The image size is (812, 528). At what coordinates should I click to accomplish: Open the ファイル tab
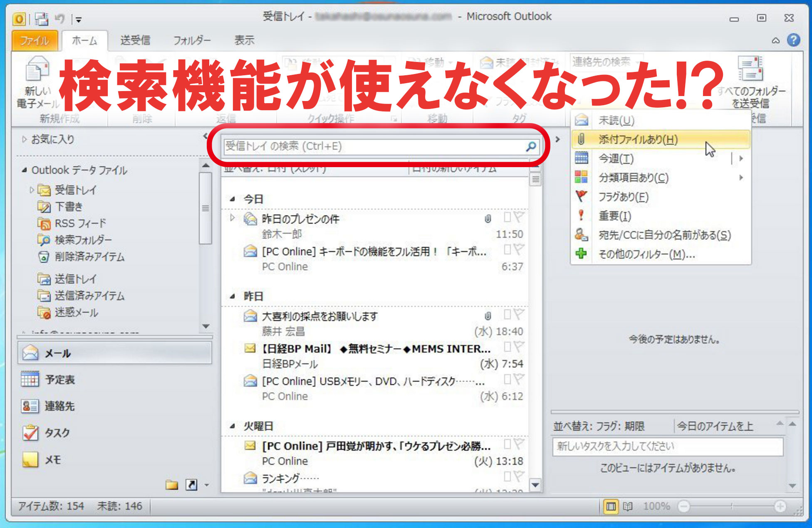pos(35,40)
